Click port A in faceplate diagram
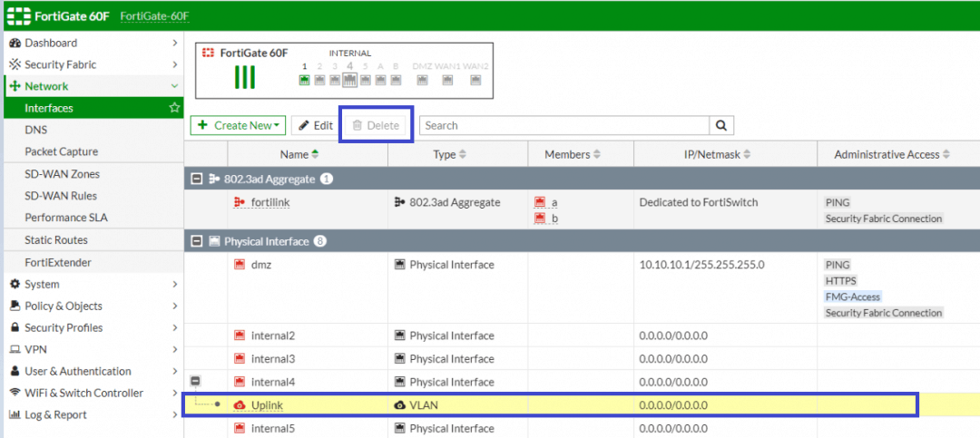 (380, 80)
